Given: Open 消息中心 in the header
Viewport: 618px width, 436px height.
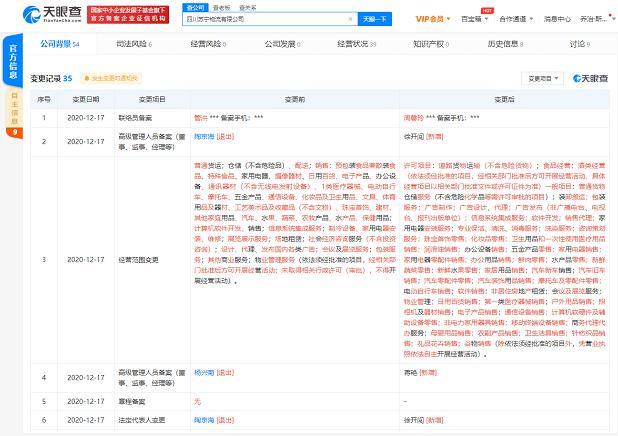Looking at the screenshot, I should pos(557,19).
